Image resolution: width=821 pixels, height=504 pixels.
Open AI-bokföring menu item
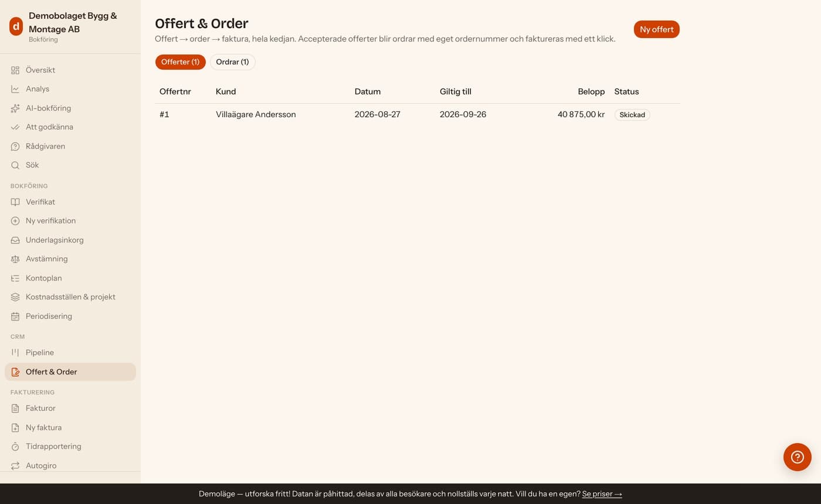[x=70, y=108]
